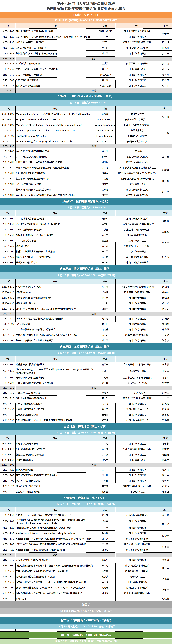
Task: Click unit "日本东京板桥中央综合病院"
Action: tap(137, 125)
